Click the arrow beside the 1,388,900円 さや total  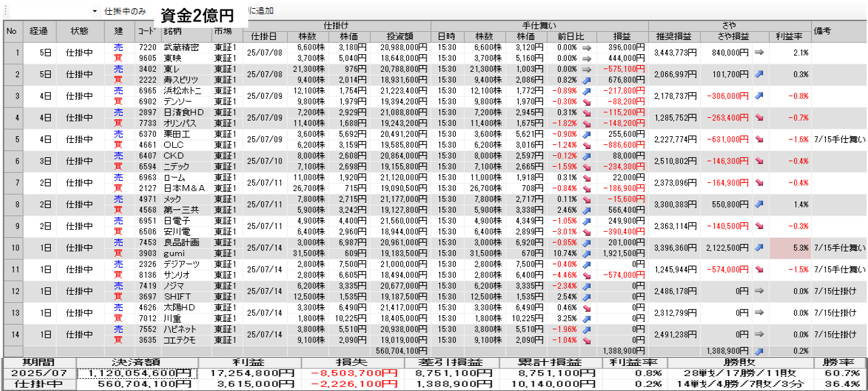point(759,351)
